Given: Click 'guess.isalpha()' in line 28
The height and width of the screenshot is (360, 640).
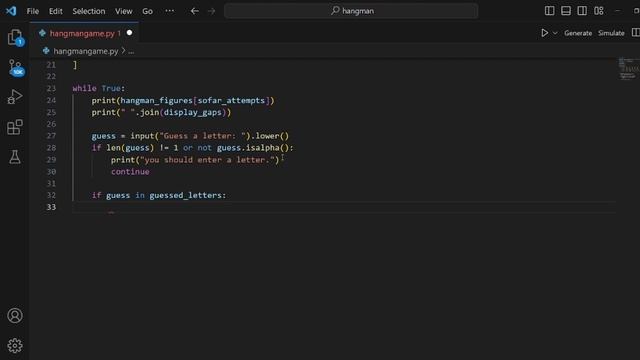Looking at the screenshot, I should [253, 148].
